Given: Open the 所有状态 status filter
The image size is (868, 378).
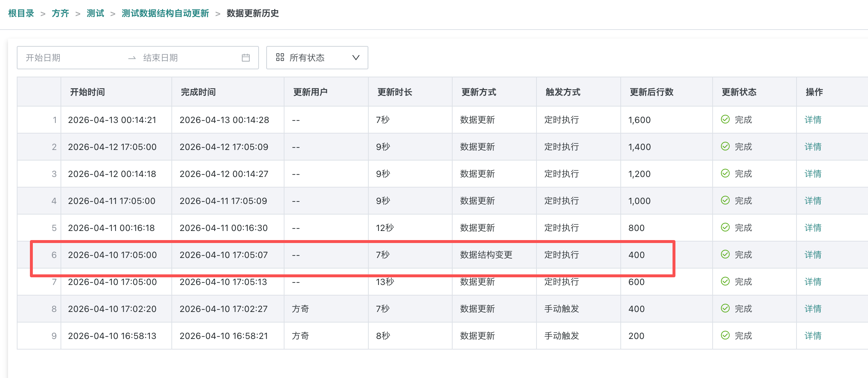Looking at the screenshot, I should coord(317,58).
